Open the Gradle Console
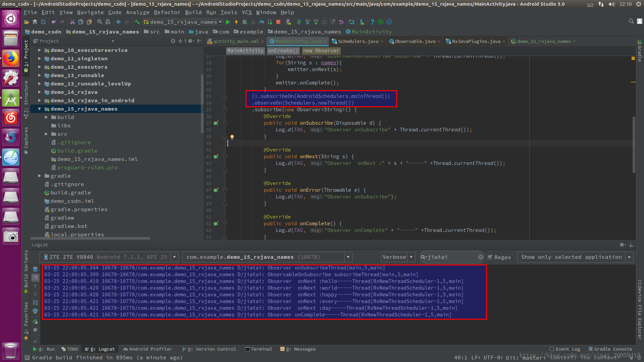 pyautogui.click(x=610, y=349)
